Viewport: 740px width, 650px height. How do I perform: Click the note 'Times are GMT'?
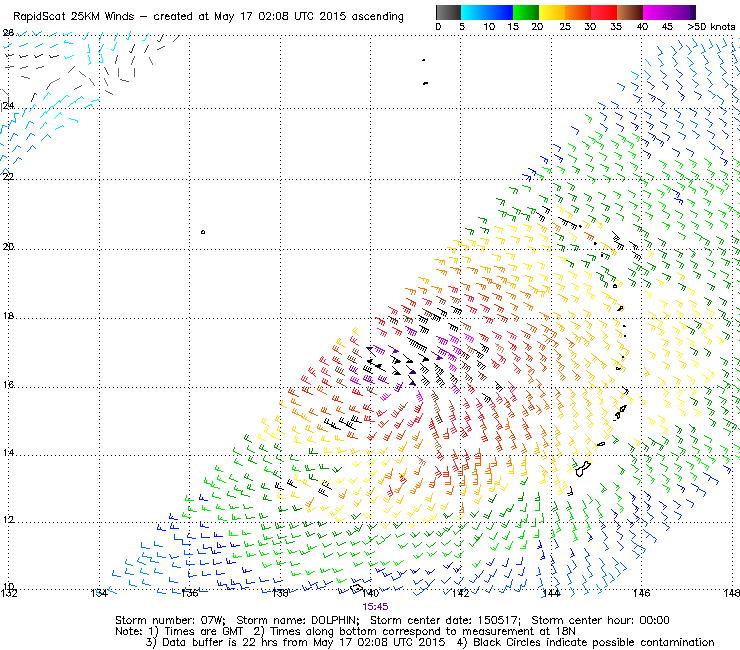204,631
